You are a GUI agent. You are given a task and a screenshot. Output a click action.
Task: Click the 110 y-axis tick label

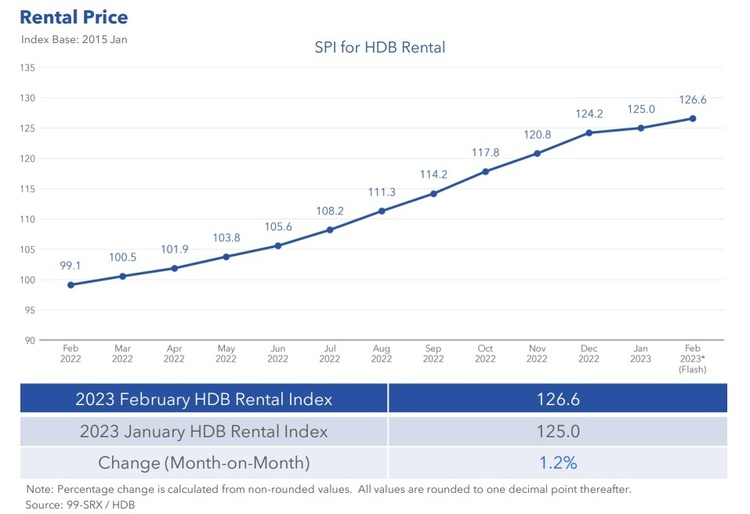coord(28,219)
